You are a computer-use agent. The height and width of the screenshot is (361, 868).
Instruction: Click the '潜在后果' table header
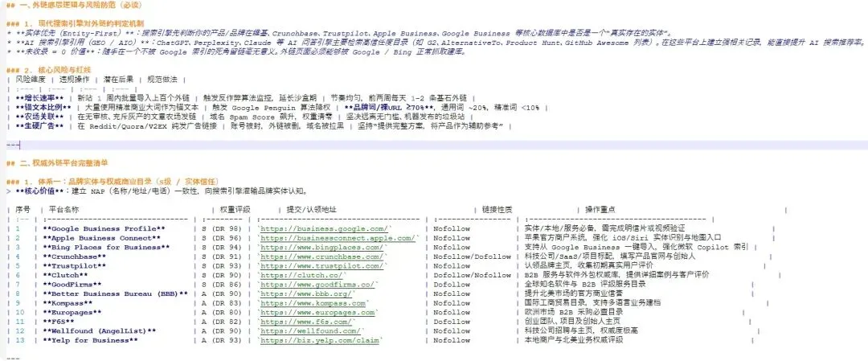[118, 79]
